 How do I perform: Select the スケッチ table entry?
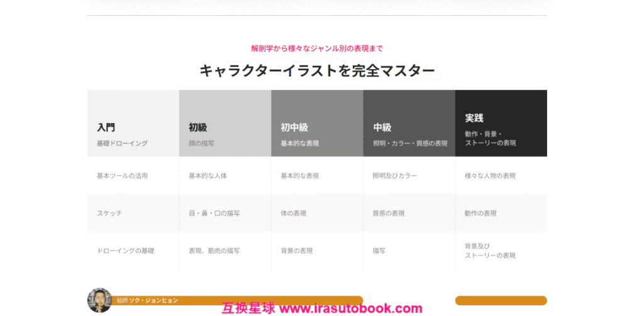109,213
